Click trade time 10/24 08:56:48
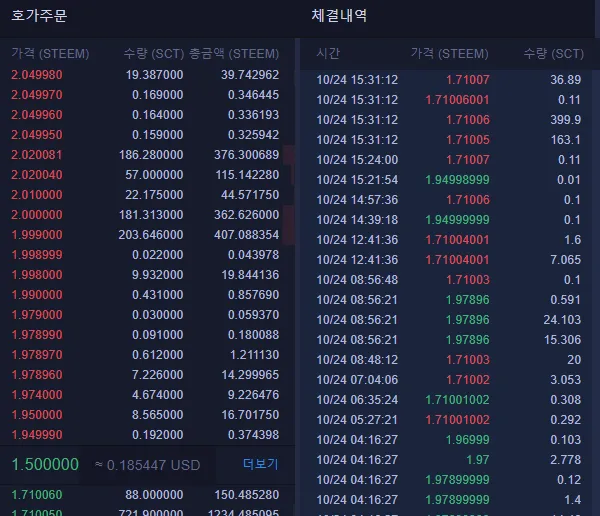This screenshot has height=516, width=600. [357, 279]
